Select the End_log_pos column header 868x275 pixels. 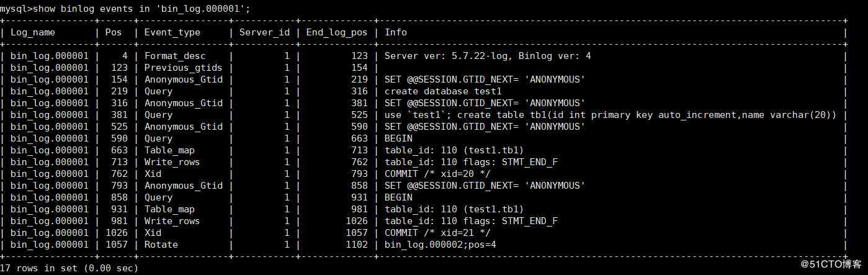(x=337, y=32)
